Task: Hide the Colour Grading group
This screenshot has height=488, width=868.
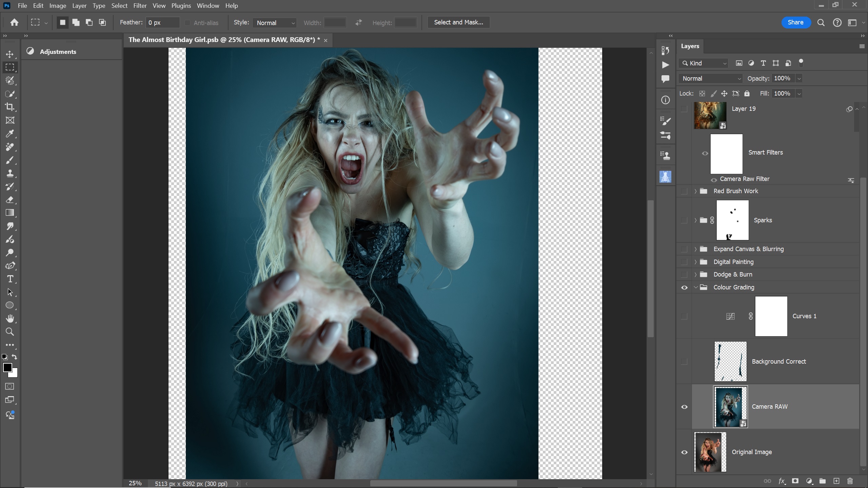Action: coord(684,287)
